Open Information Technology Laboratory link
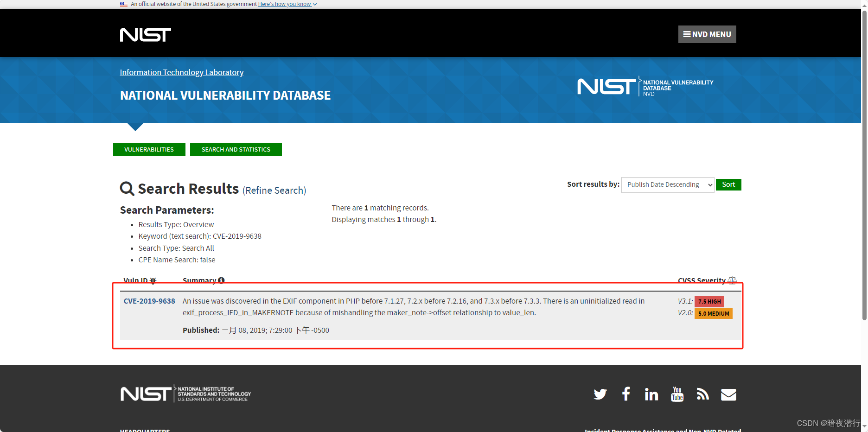The height and width of the screenshot is (432, 868). pos(182,72)
